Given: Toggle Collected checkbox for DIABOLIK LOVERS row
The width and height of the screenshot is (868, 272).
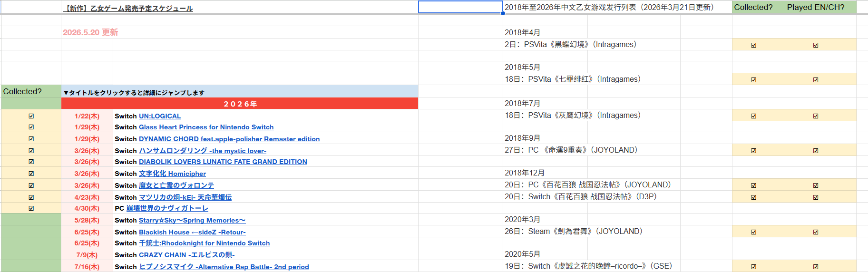Looking at the screenshot, I should pyautogui.click(x=31, y=162).
